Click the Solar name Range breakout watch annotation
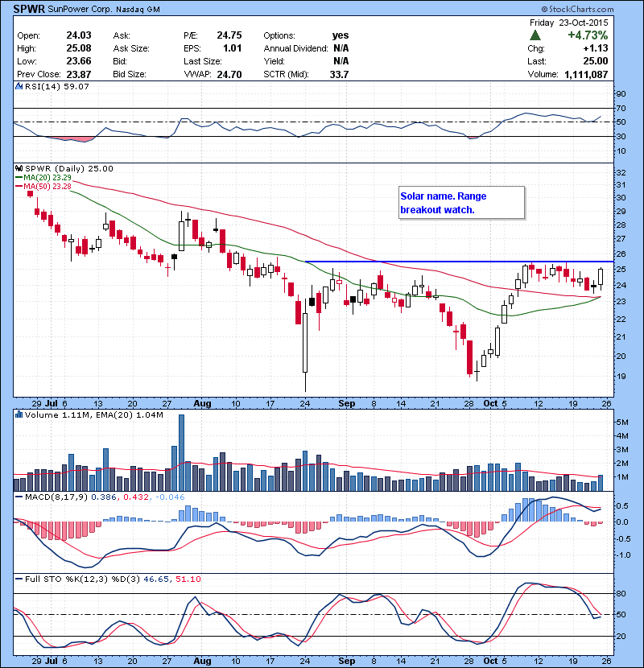This screenshot has height=668, width=644. click(x=461, y=203)
